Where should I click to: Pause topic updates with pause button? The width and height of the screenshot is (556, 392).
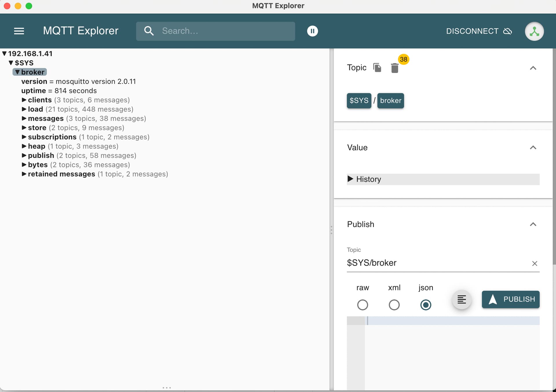[x=312, y=31]
